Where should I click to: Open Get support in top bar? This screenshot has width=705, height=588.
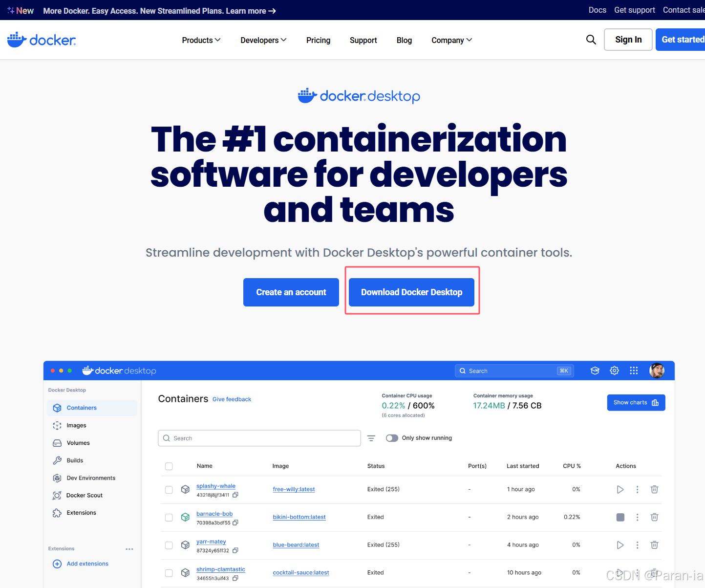(635, 10)
